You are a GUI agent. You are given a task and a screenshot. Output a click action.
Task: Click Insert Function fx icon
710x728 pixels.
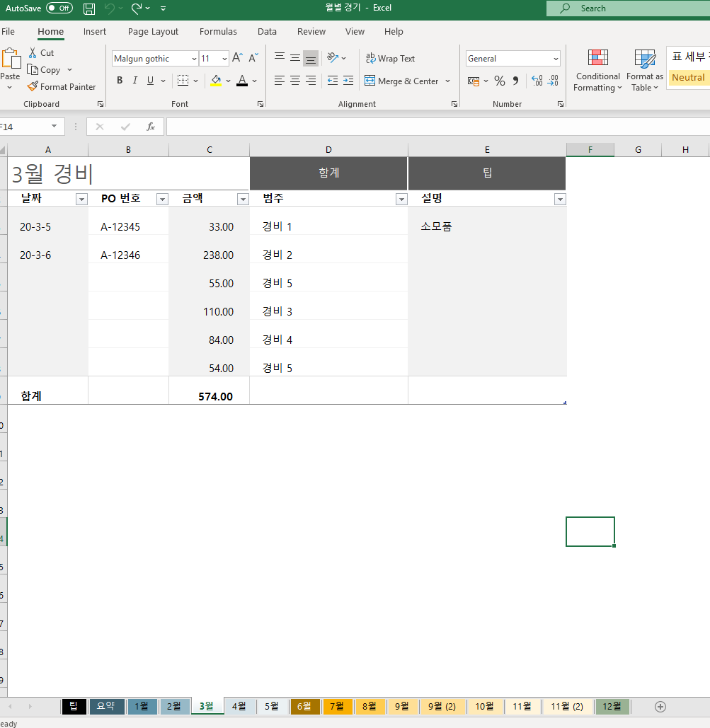(x=151, y=127)
